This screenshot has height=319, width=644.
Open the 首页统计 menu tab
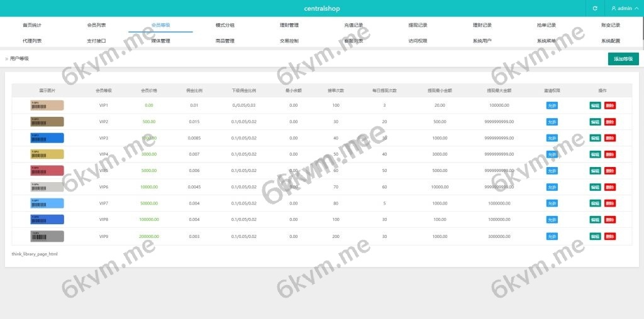[32, 25]
